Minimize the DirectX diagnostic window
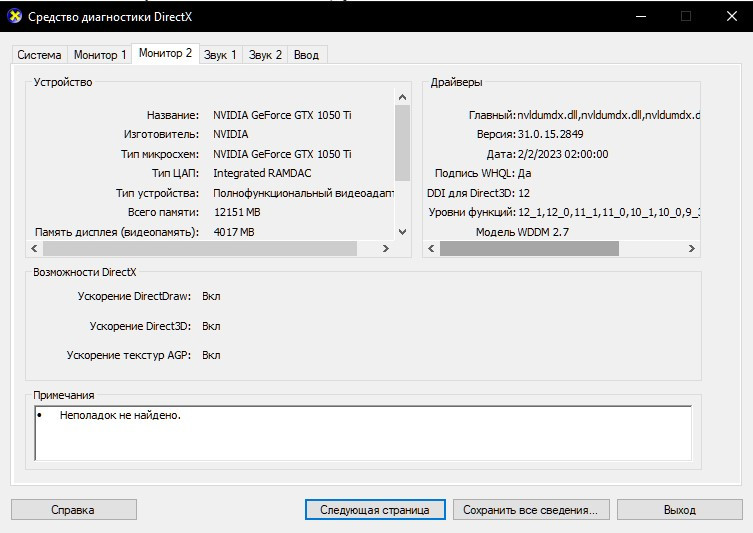 coord(640,16)
